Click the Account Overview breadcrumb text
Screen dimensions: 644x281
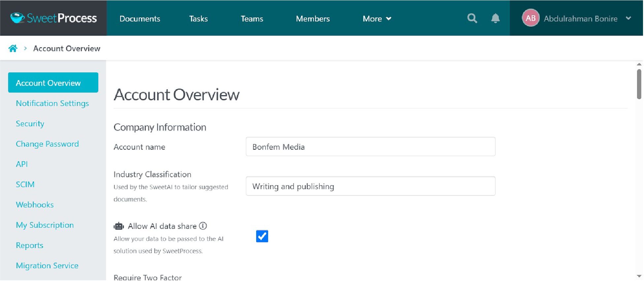click(67, 48)
